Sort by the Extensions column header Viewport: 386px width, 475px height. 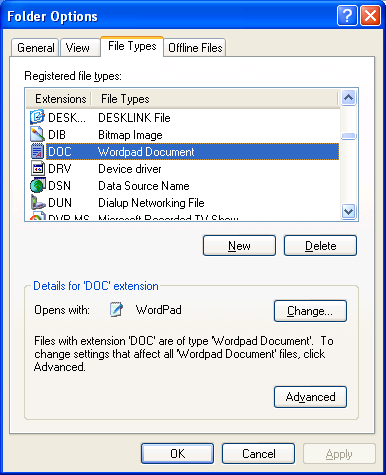pyautogui.click(x=58, y=99)
